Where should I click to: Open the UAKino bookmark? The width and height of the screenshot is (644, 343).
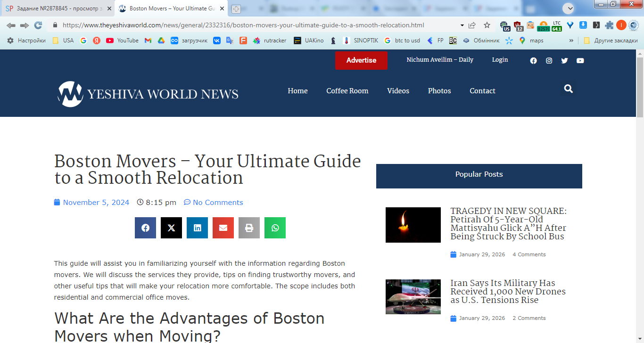click(309, 41)
